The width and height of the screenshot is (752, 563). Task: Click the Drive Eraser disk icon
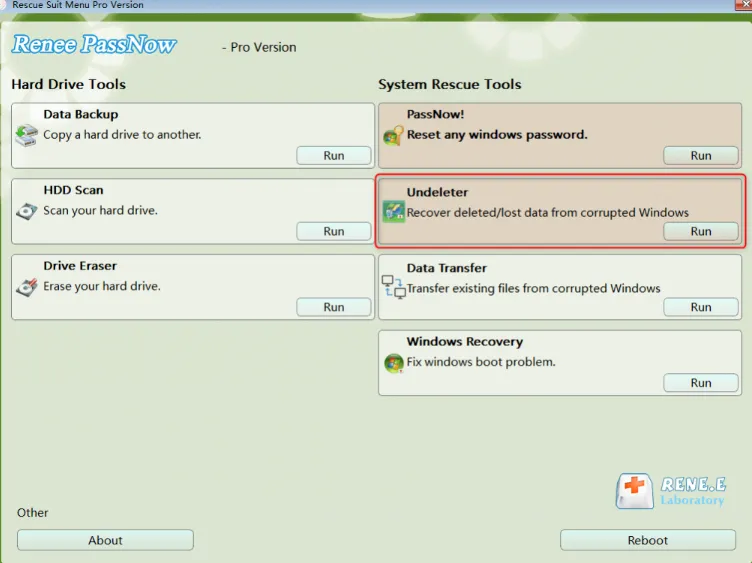(x=26, y=287)
